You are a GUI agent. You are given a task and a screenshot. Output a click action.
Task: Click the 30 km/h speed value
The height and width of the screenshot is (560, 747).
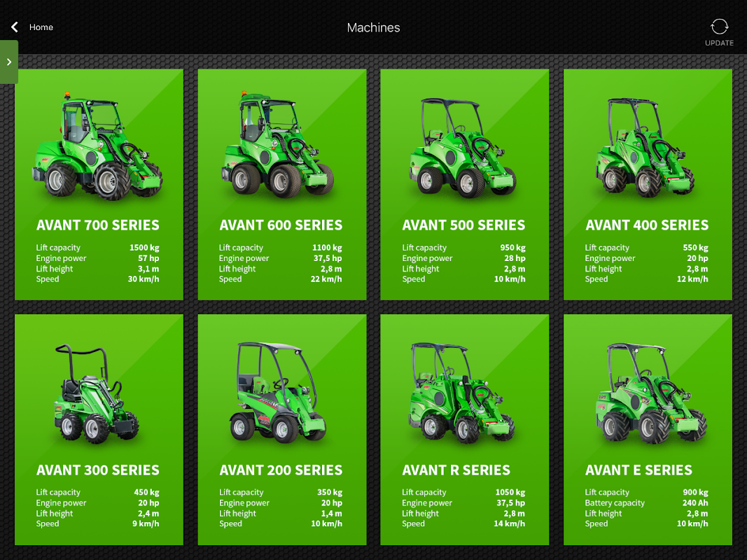pyautogui.click(x=144, y=279)
